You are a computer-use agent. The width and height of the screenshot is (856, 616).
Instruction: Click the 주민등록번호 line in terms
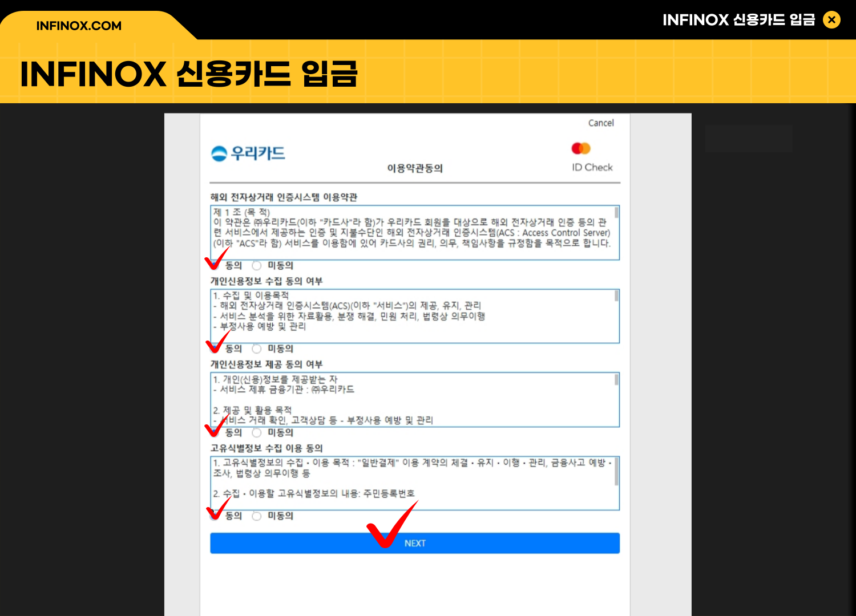[x=314, y=493]
